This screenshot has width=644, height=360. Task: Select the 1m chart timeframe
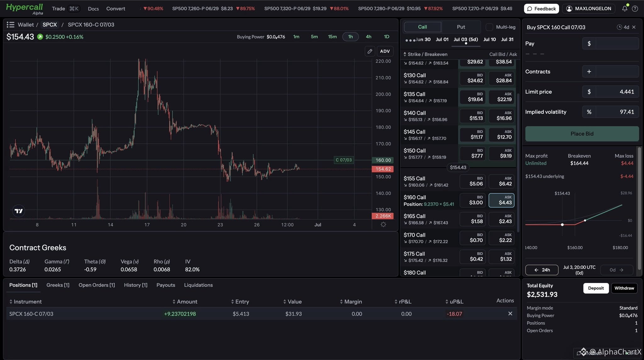(296, 37)
